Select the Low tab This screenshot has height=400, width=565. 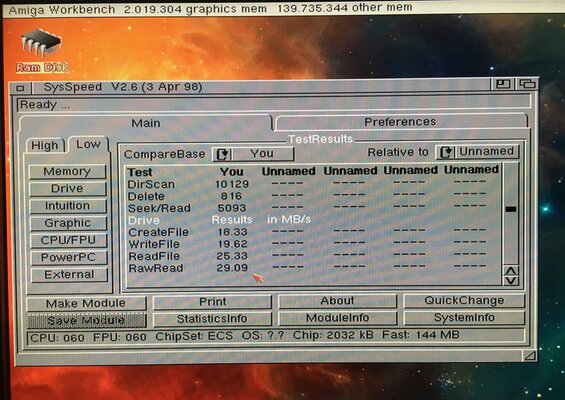pos(88,145)
